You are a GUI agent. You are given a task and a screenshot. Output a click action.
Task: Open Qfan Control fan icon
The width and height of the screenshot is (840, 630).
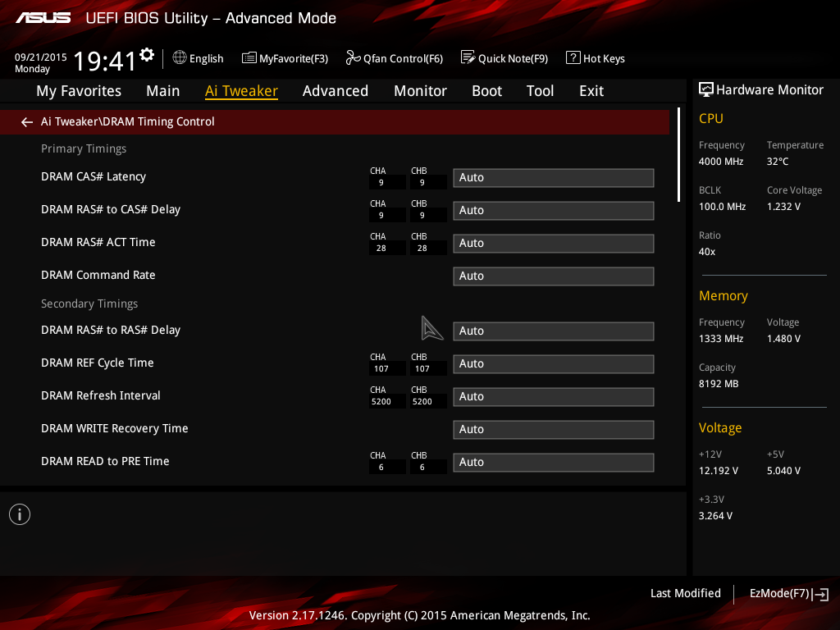[x=353, y=57]
